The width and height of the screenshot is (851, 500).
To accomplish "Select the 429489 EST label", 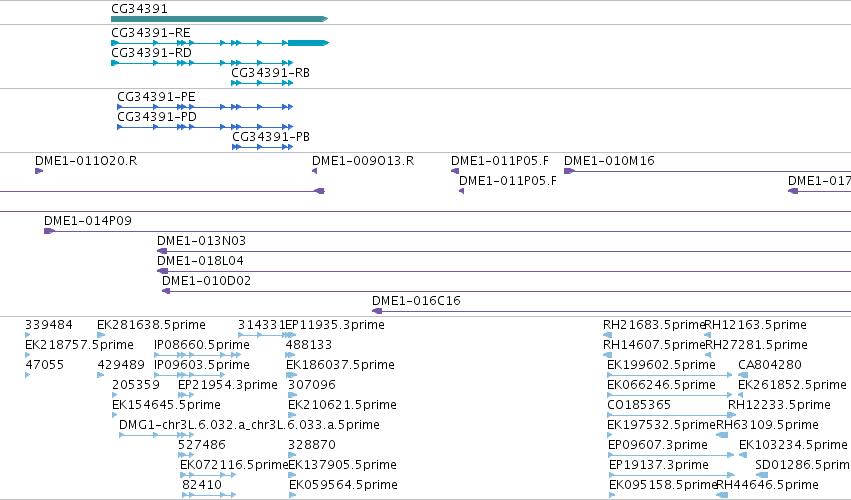I will tap(121, 365).
